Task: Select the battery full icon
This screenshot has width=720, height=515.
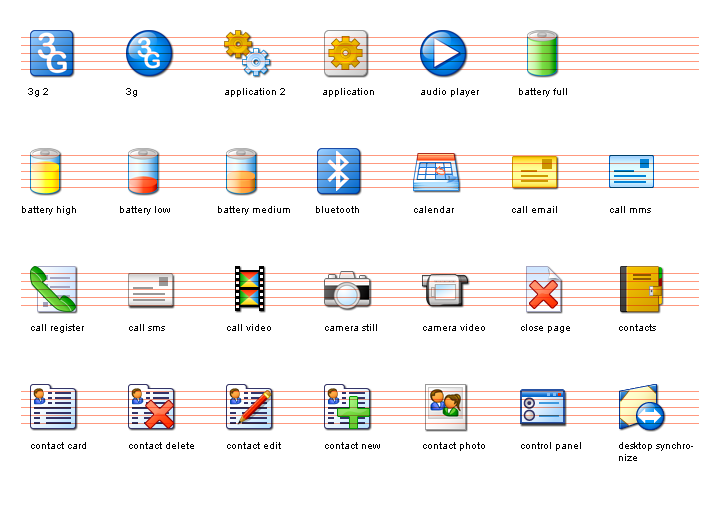Action: pyautogui.click(x=541, y=54)
